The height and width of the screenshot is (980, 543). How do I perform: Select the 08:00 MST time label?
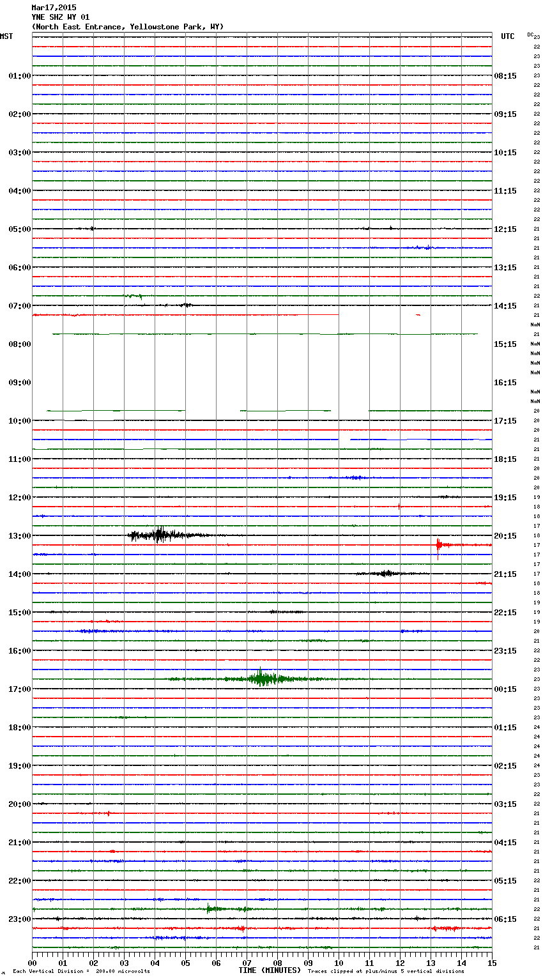(20, 344)
